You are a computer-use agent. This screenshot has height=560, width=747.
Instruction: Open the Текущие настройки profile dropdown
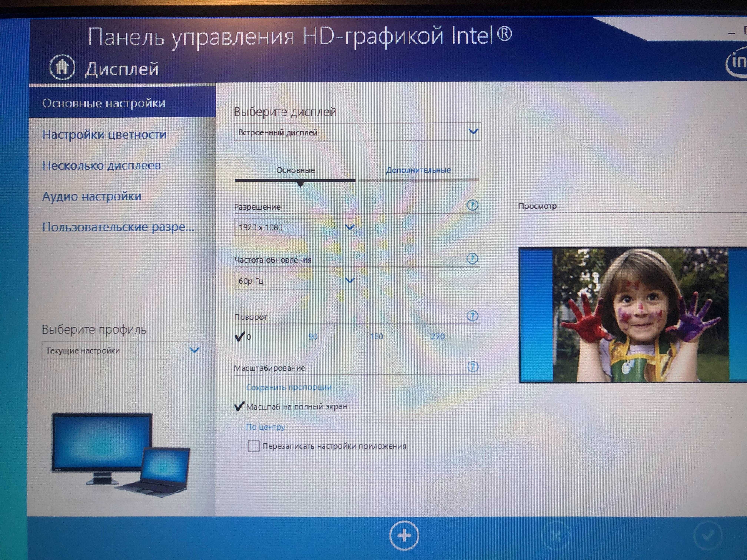(x=122, y=350)
